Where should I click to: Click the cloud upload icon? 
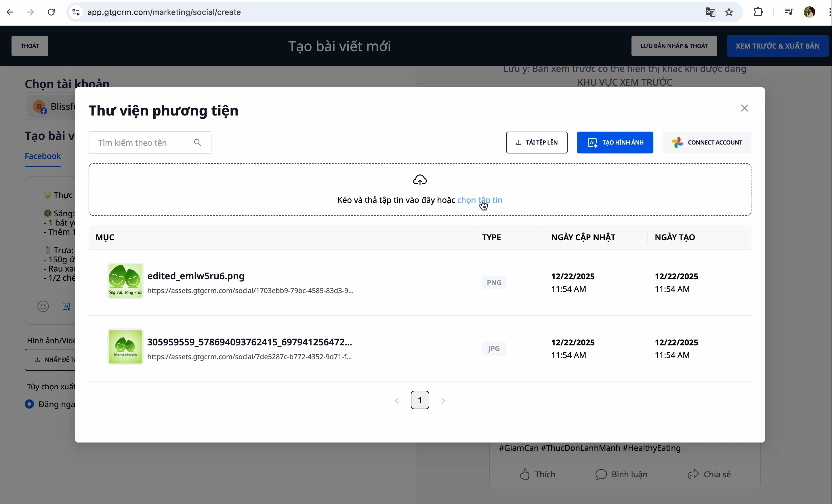pos(420,180)
